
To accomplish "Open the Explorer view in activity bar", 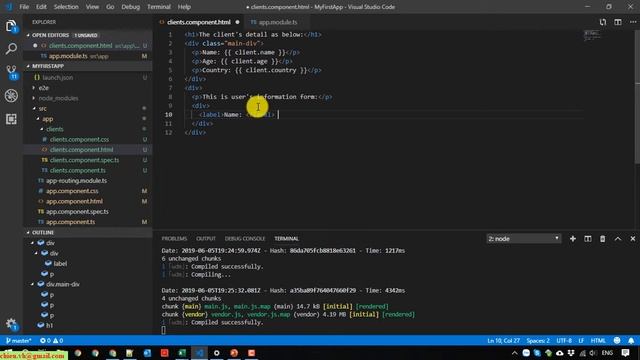I will [11, 26].
